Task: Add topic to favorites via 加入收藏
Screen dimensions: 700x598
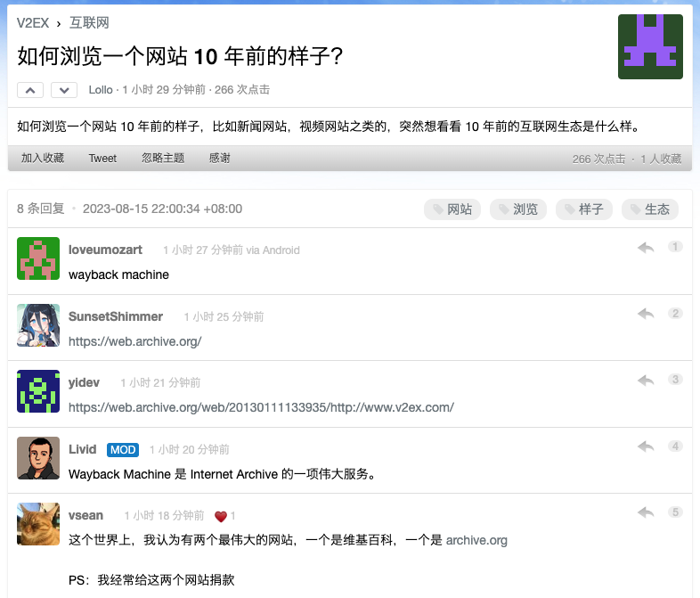Action: tap(43, 159)
